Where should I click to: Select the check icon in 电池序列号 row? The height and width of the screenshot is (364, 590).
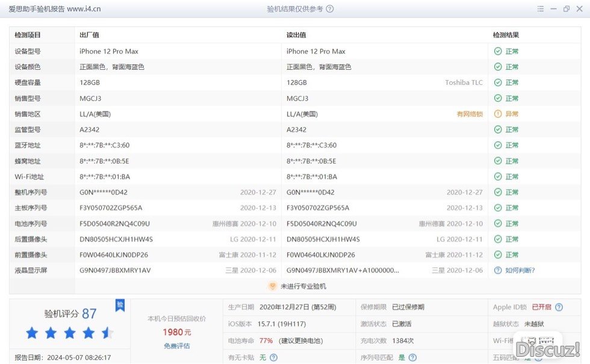(498, 223)
